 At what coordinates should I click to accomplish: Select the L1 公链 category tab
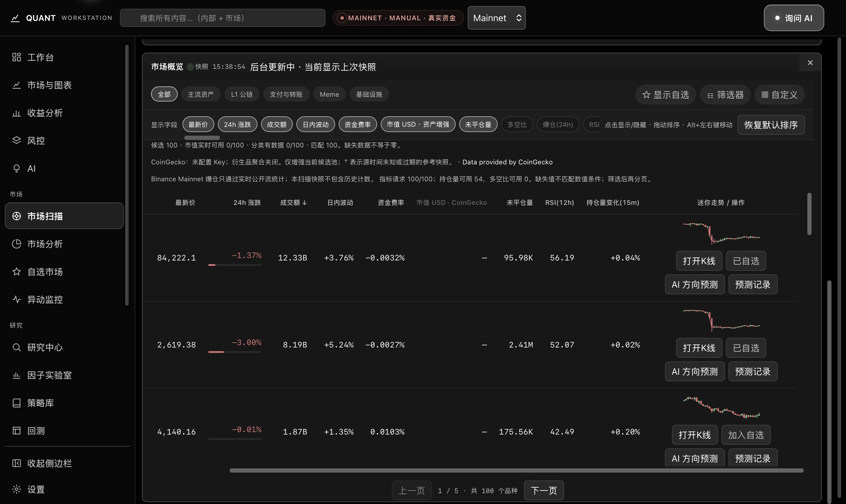click(242, 94)
